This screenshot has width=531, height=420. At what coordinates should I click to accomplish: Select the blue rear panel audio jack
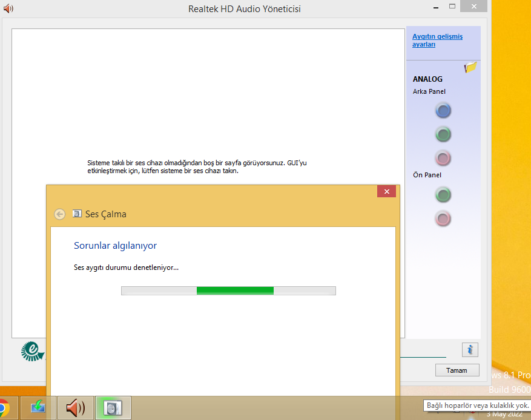coord(443,111)
